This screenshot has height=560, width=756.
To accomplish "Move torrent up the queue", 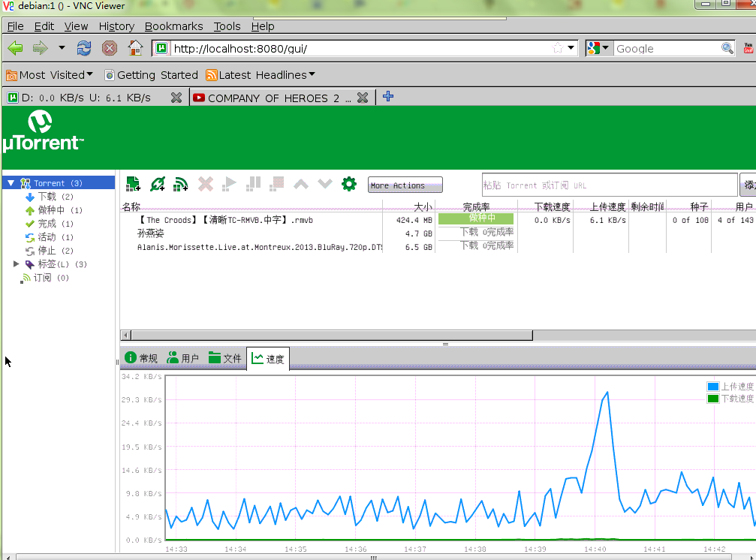I will [301, 184].
